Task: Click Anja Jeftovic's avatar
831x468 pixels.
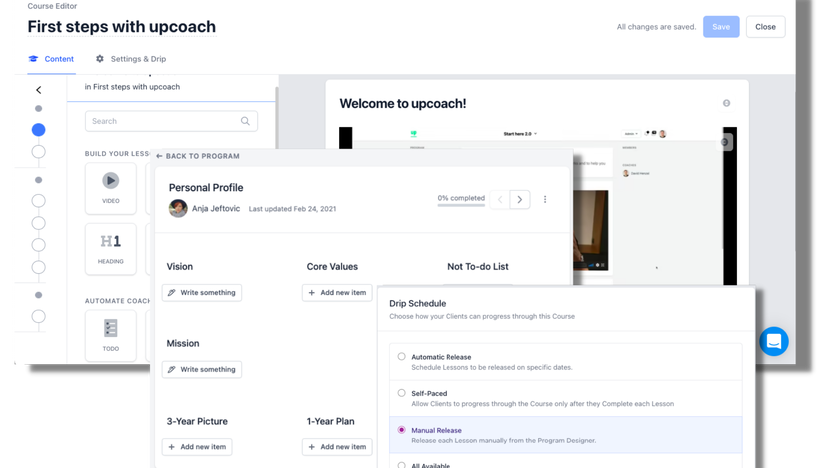Action: pyautogui.click(x=178, y=208)
